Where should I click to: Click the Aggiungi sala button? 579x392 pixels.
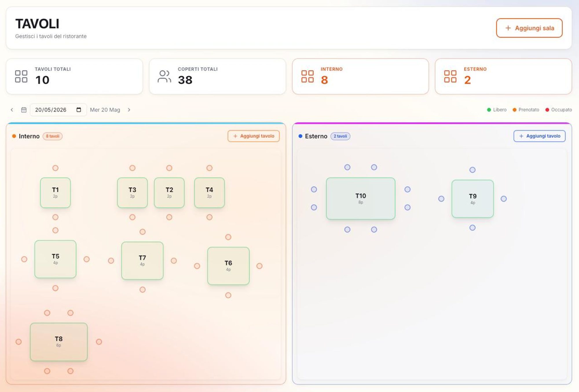tap(529, 28)
